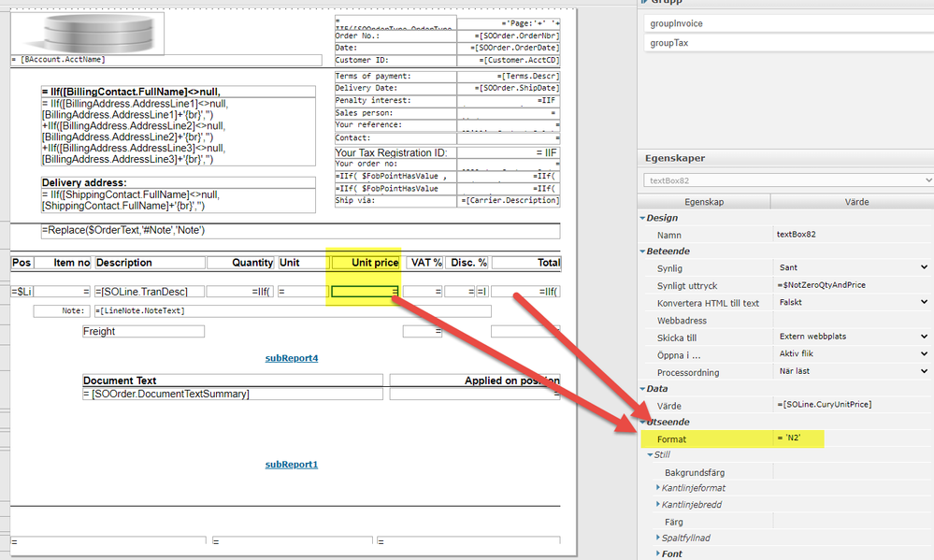Expand the Kantlinjeformat property group
The width and height of the screenshot is (934, 560).
pos(657,487)
